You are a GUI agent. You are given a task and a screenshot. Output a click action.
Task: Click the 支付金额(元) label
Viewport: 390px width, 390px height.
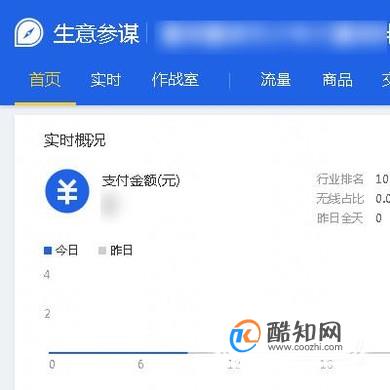click(x=141, y=181)
